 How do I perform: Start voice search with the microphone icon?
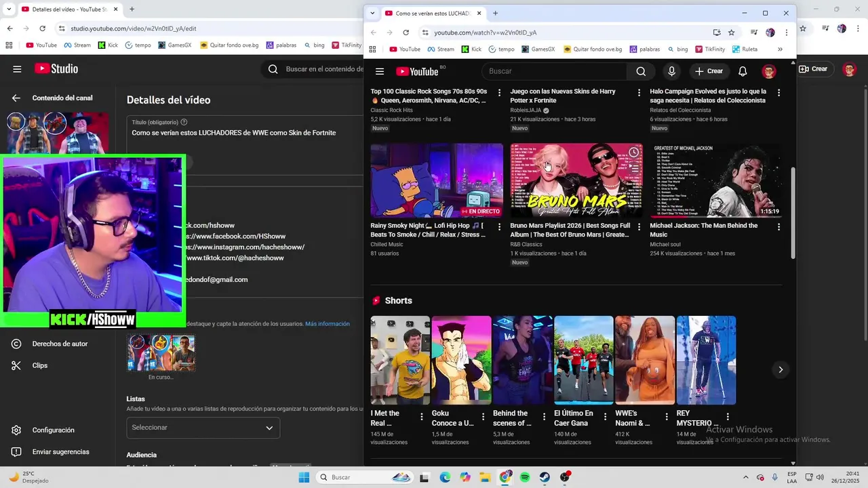tap(671, 71)
